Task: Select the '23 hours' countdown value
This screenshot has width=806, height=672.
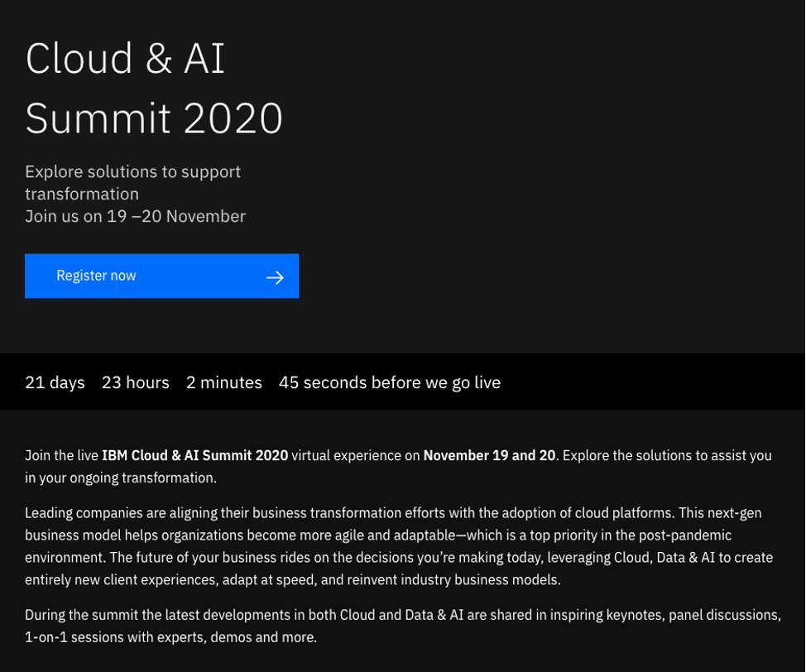Action: click(136, 382)
